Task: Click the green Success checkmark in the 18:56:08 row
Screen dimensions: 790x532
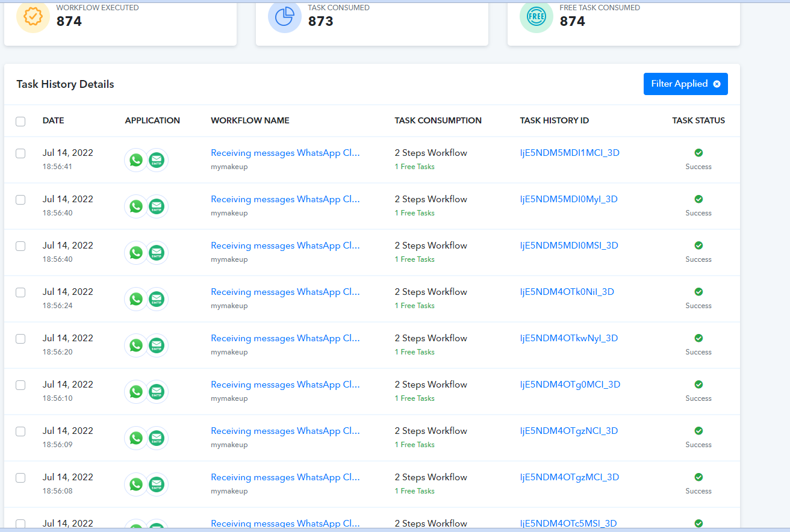Action: (698, 477)
